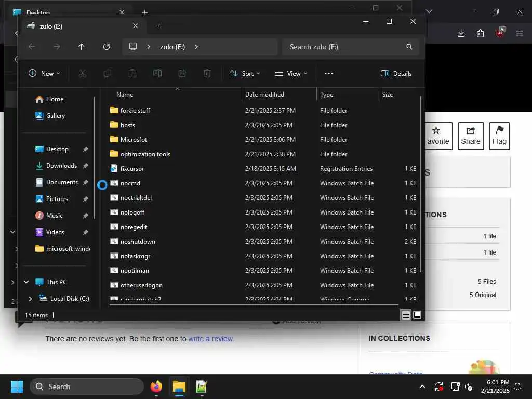Click the Delete trash can icon
Screen dimensions: 532x399
[x=207, y=74]
